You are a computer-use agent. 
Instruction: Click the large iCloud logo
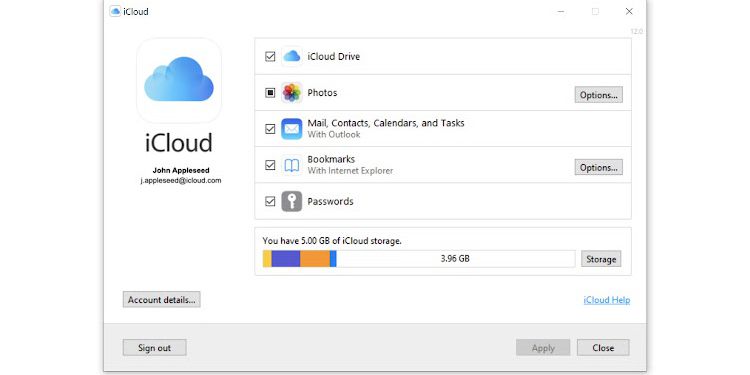179,79
